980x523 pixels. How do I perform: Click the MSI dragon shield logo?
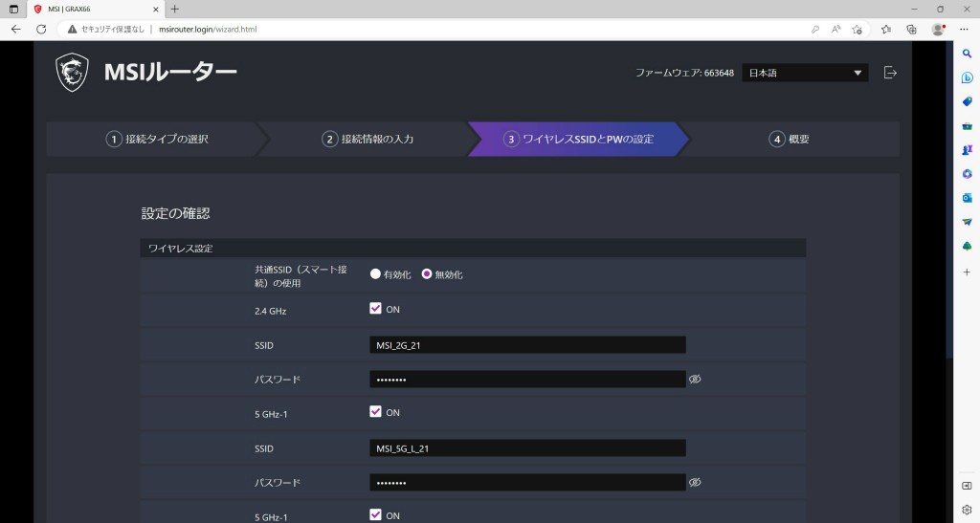click(x=72, y=73)
